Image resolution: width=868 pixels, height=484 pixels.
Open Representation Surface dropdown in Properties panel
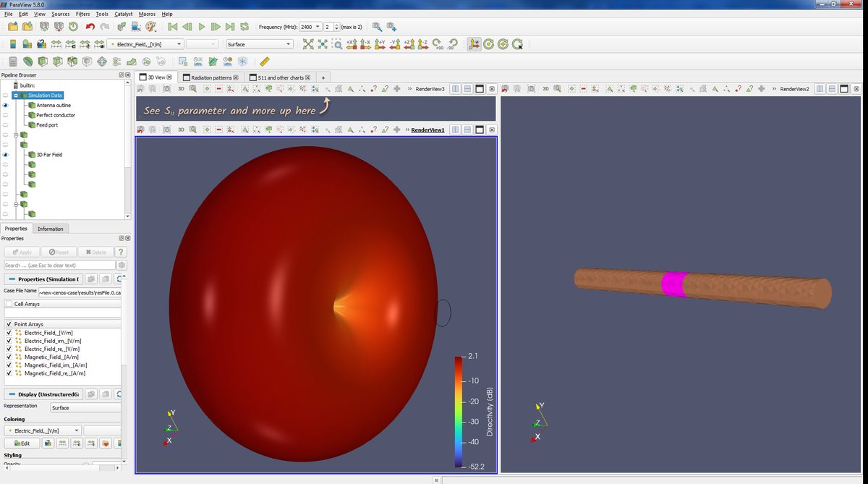tap(85, 408)
